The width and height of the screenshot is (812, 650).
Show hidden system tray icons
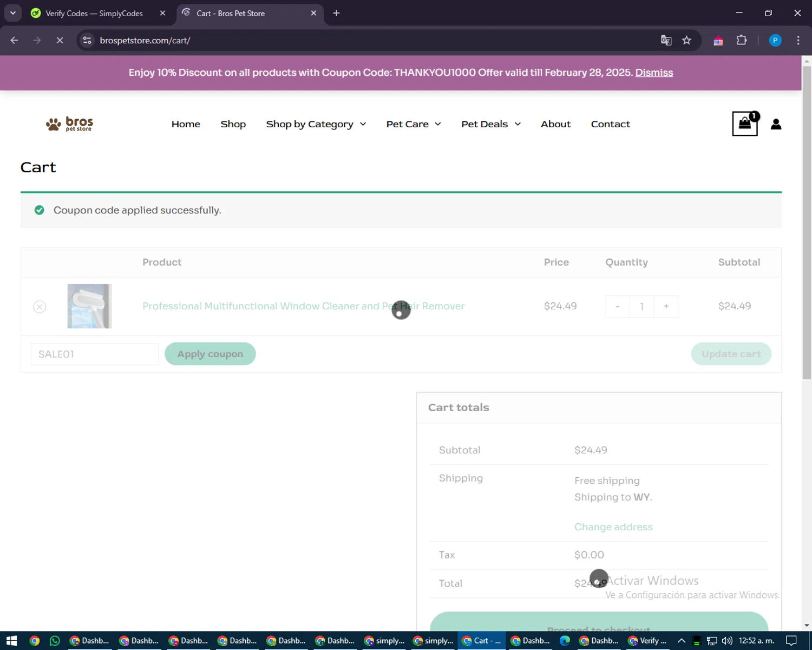(681, 641)
